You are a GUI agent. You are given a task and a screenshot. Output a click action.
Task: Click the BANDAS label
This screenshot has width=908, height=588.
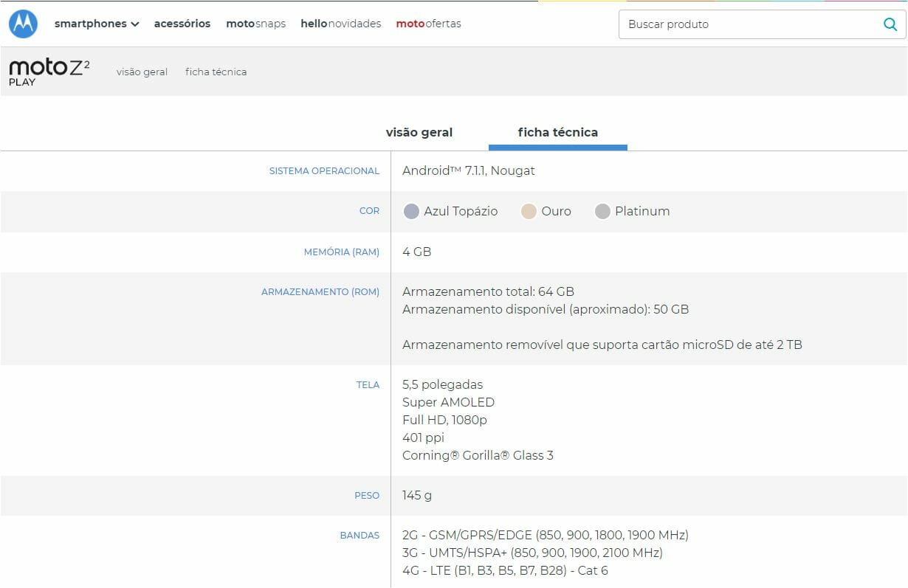360,536
